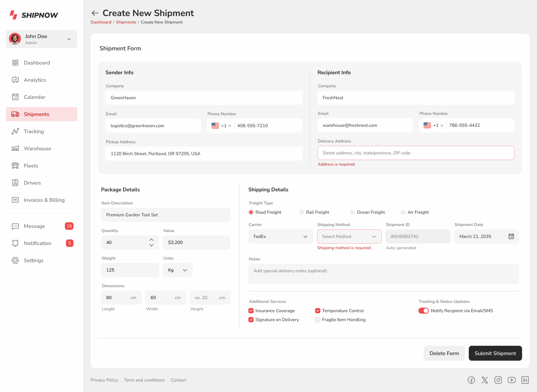Click the Submit Shipment button
This screenshot has height=392, width=537.
coord(495,353)
